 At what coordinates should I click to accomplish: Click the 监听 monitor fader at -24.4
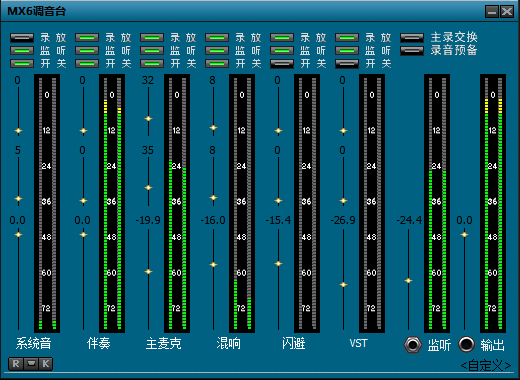[x=408, y=281]
